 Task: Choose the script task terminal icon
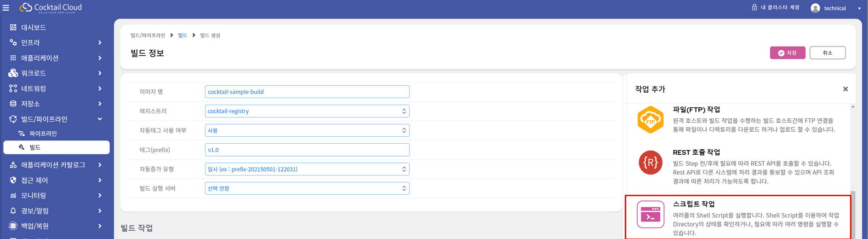click(x=650, y=215)
